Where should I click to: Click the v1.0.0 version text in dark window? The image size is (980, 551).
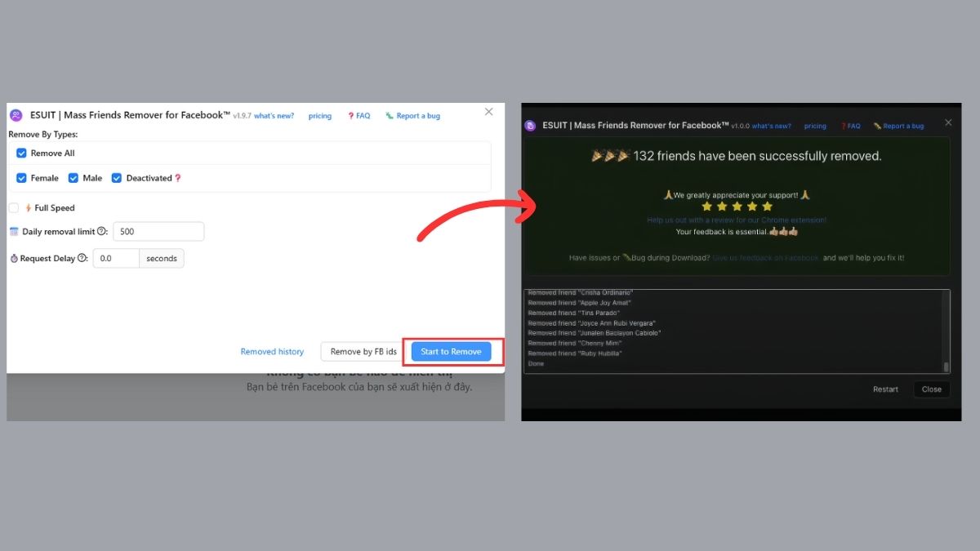(x=740, y=127)
